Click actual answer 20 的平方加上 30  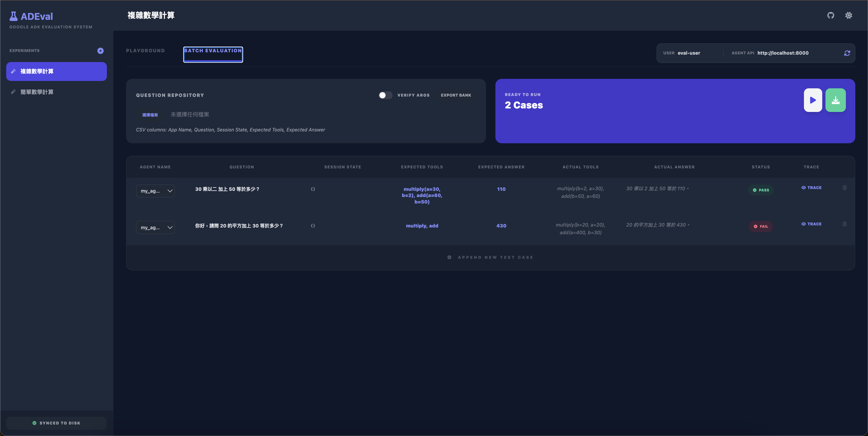[x=658, y=224]
